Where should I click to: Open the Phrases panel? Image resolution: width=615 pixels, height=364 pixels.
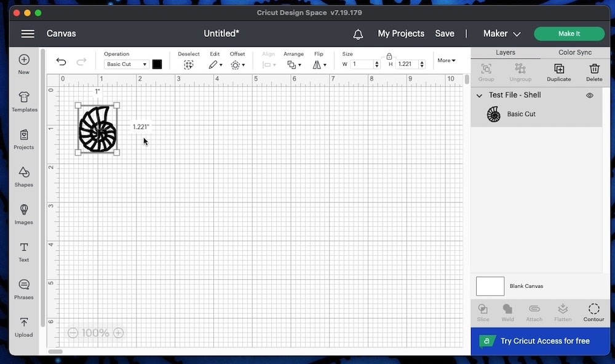pyautogui.click(x=24, y=290)
